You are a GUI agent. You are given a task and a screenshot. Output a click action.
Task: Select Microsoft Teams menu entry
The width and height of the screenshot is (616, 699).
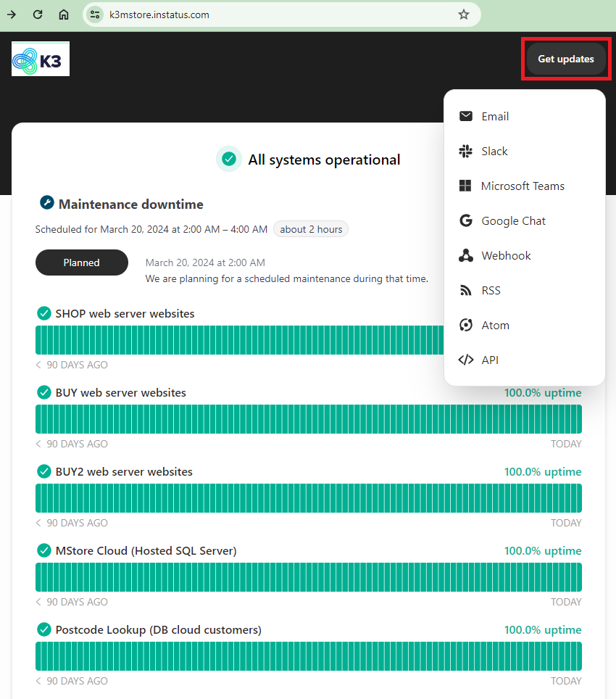(x=522, y=186)
